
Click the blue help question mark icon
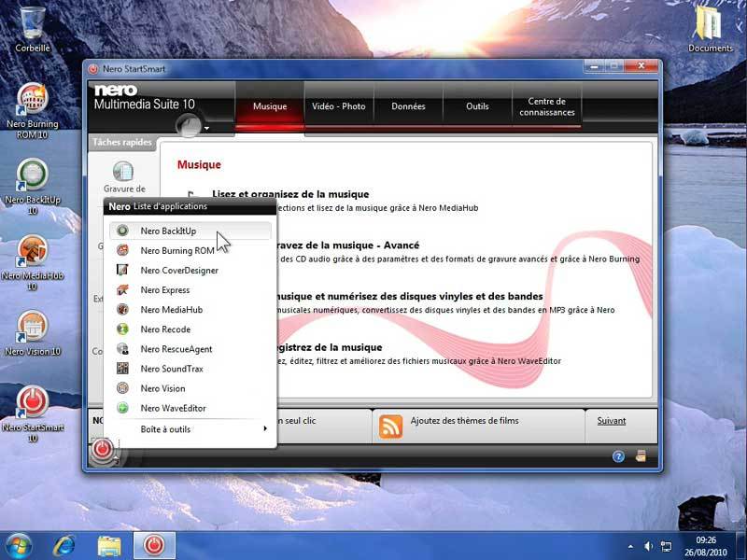click(618, 456)
